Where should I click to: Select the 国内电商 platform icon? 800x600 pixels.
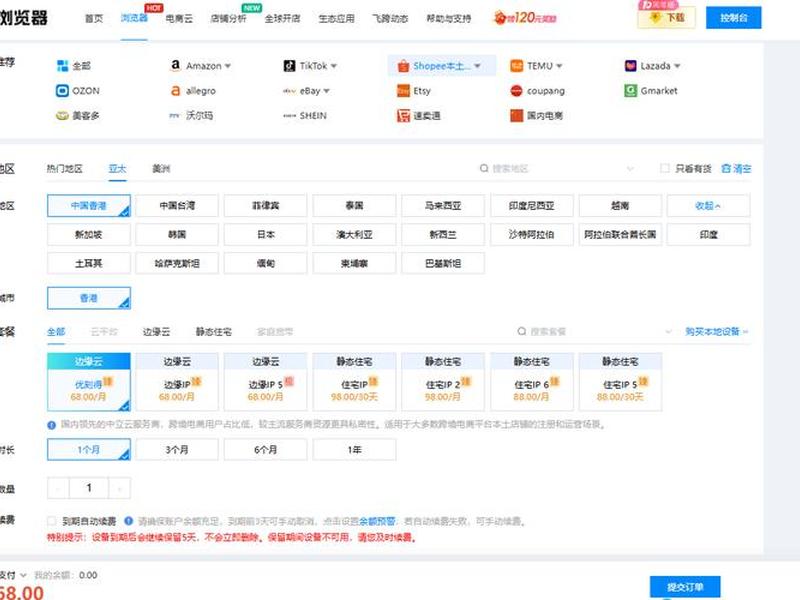516,116
